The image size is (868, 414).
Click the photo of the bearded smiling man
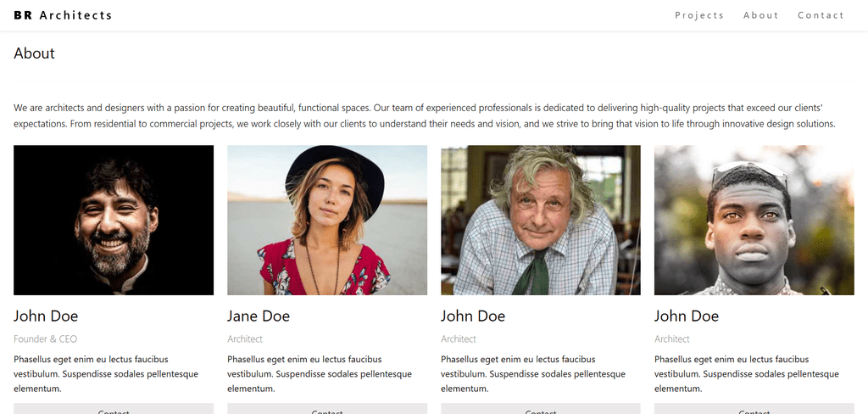114,220
